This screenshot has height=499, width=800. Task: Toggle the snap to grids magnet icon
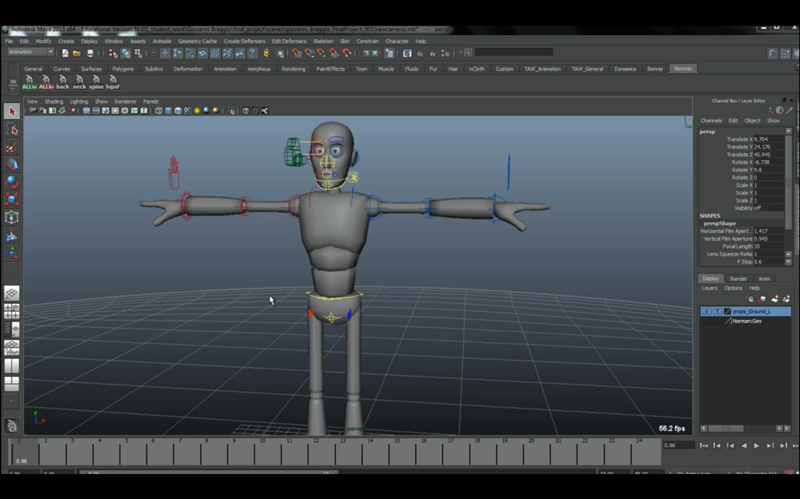click(296, 53)
